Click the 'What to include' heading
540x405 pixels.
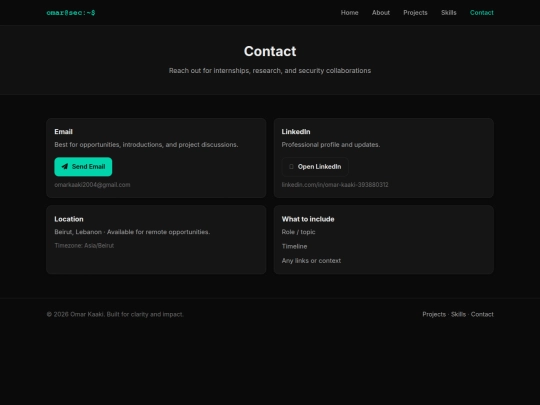308,219
